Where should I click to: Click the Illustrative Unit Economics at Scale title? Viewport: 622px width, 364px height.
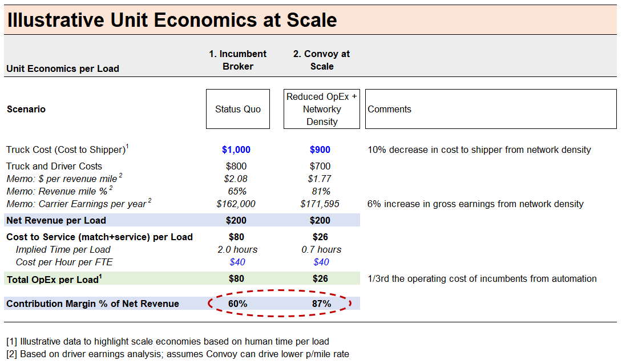coord(172,20)
